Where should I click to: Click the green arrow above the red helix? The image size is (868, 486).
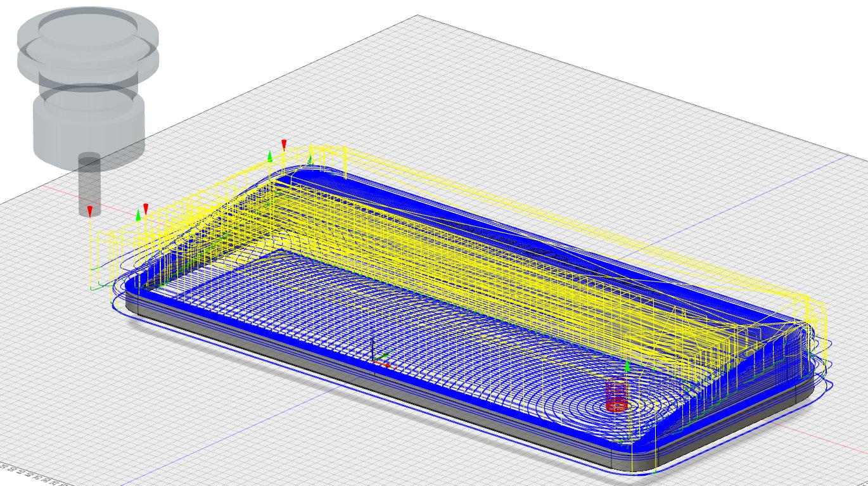[x=627, y=367]
